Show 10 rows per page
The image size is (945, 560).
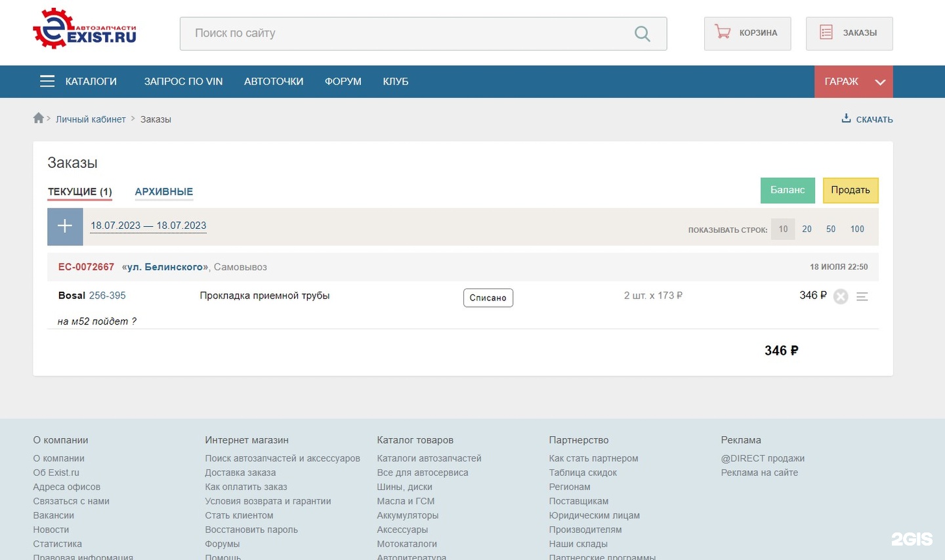pyautogui.click(x=783, y=229)
